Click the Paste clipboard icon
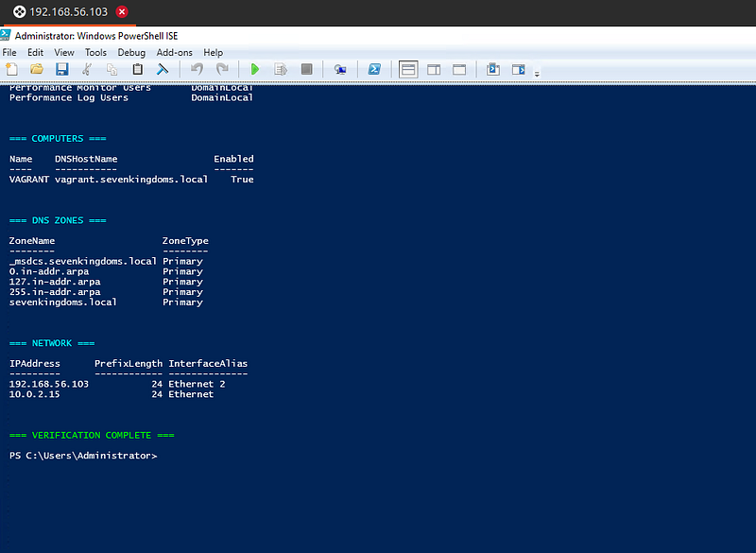Image resolution: width=756 pixels, height=553 pixels. point(137,69)
